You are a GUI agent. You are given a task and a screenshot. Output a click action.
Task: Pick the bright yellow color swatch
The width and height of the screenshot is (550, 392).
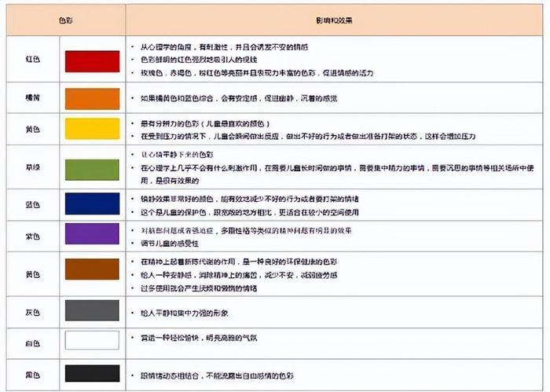pos(92,129)
